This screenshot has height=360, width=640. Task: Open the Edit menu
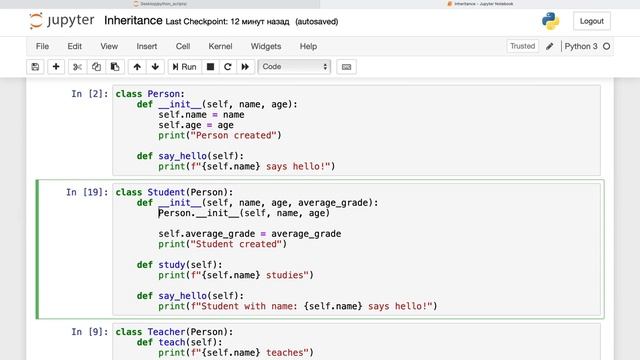(x=75, y=47)
